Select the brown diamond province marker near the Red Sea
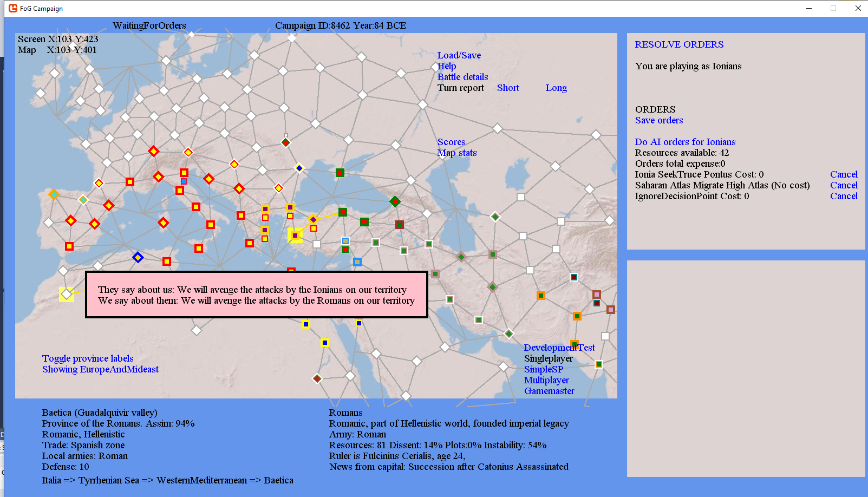 pos(317,378)
